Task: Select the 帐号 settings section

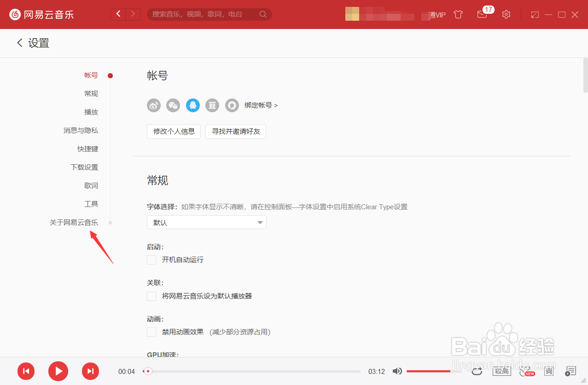Action: (x=91, y=75)
